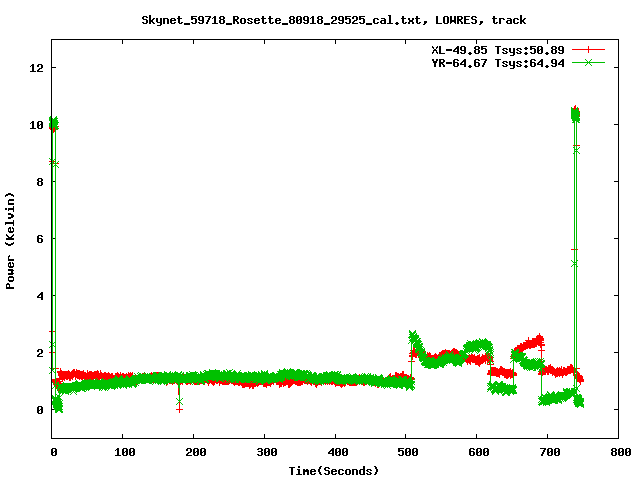Click the red XL legend line sample

(x=588, y=50)
